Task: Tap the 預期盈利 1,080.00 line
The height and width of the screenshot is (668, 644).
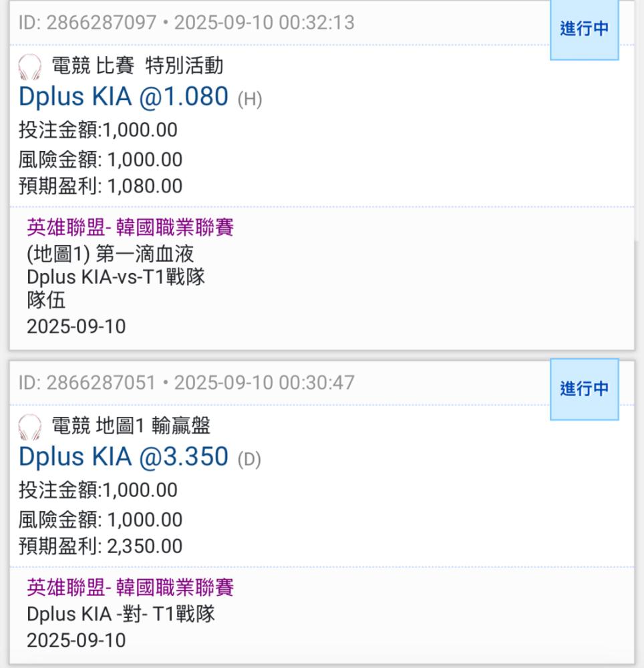Action: tap(100, 186)
